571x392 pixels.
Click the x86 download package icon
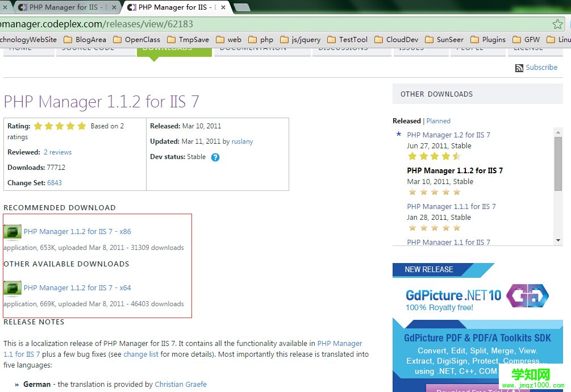click(x=12, y=232)
